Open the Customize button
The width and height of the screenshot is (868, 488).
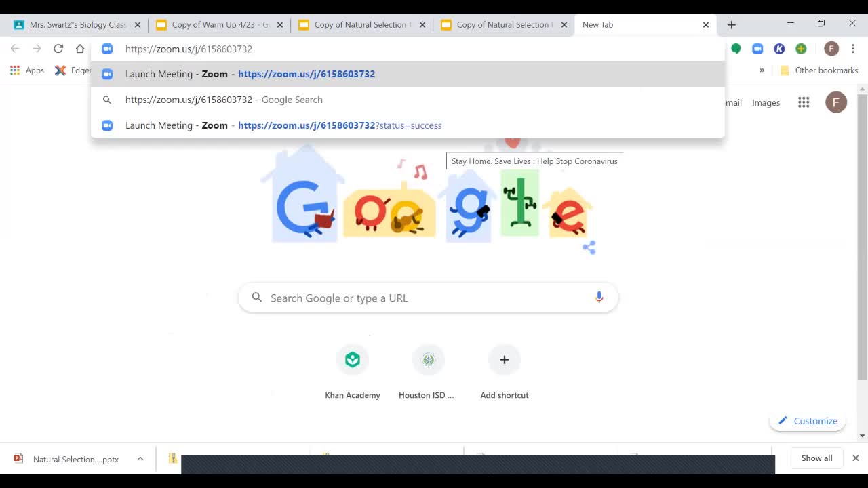point(808,421)
